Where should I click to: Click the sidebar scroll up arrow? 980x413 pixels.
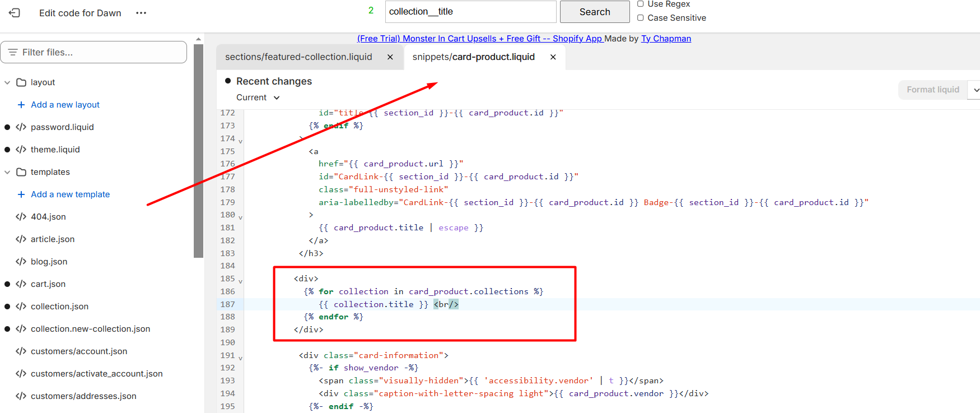coord(198,39)
